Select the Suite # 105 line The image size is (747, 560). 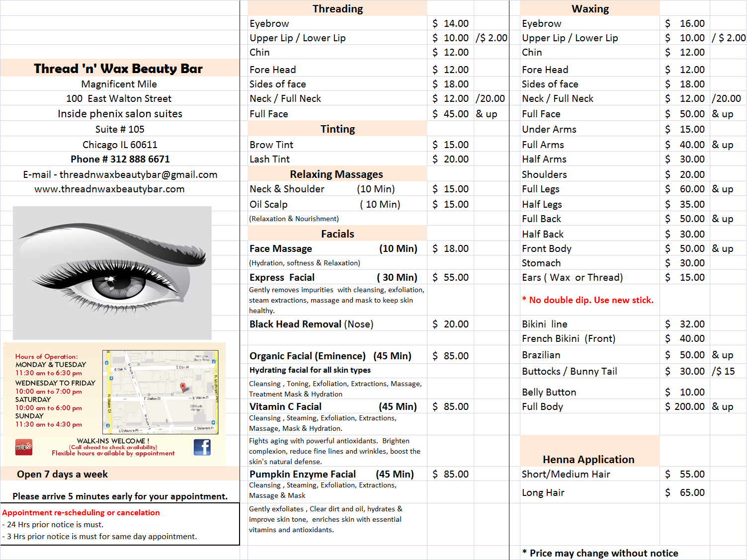coord(120,129)
